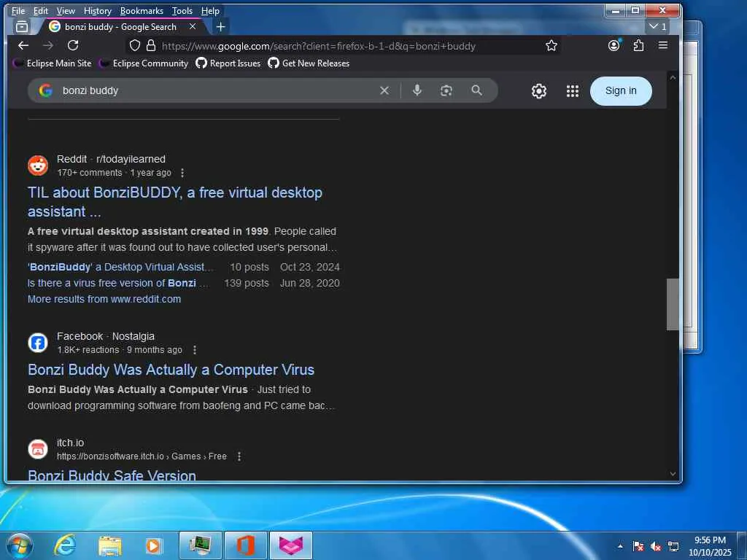This screenshot has width=747, height=560.
Task: Open a new tab with the plus button
Action: pyautogui.click(x=220, y=27)
